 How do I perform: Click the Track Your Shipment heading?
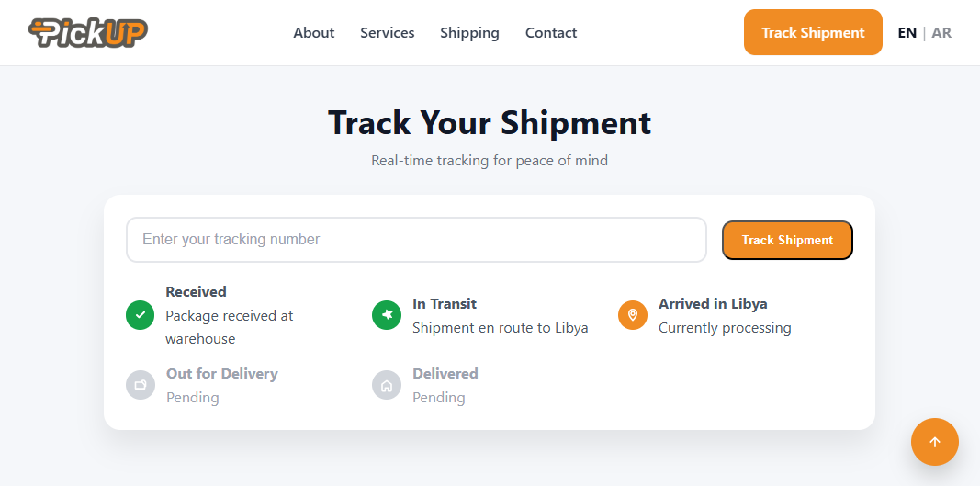[x=490, y=123]
